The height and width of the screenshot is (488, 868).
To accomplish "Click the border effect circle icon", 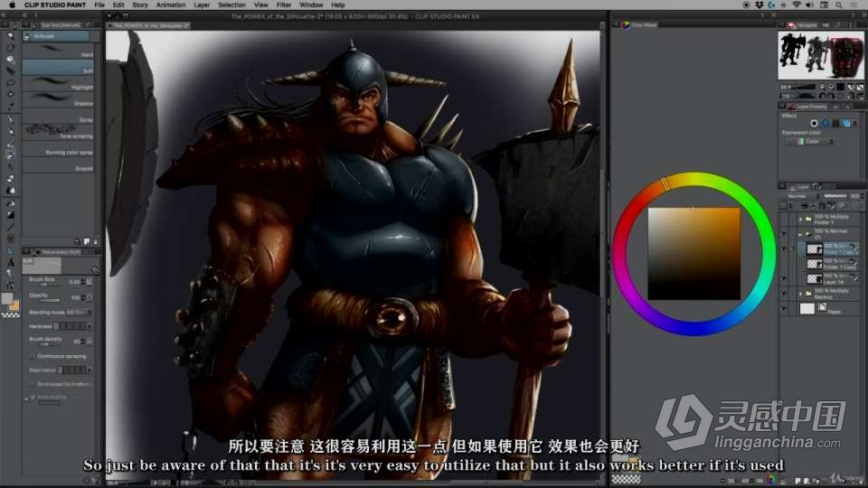I will (x=814, y=124).
